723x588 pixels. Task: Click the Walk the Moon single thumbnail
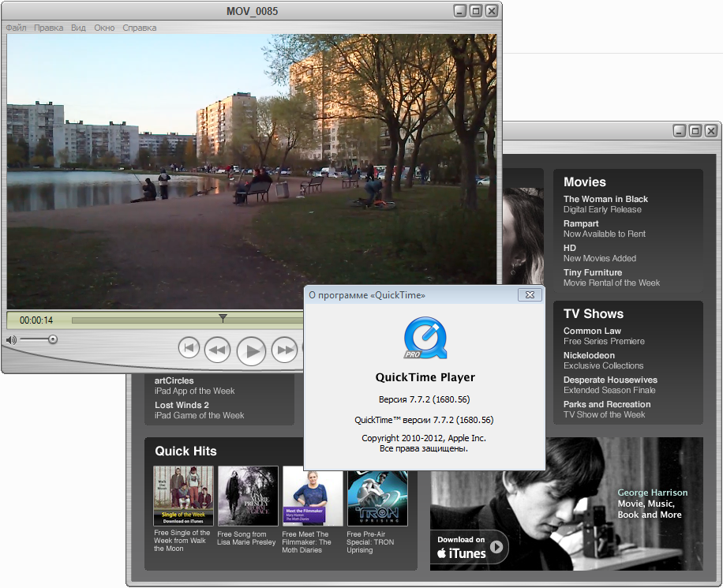tap(183, 496)
